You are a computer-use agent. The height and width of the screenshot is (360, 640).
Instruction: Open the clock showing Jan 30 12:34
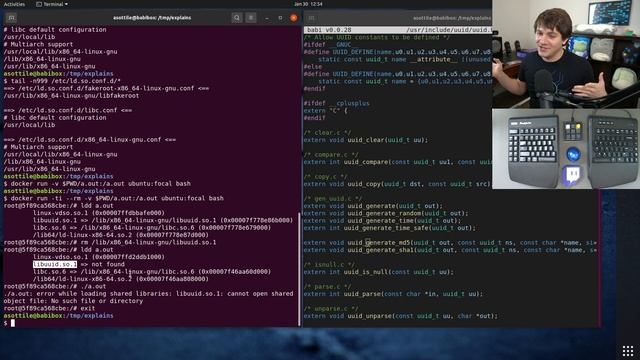click(x=308, y=4)
